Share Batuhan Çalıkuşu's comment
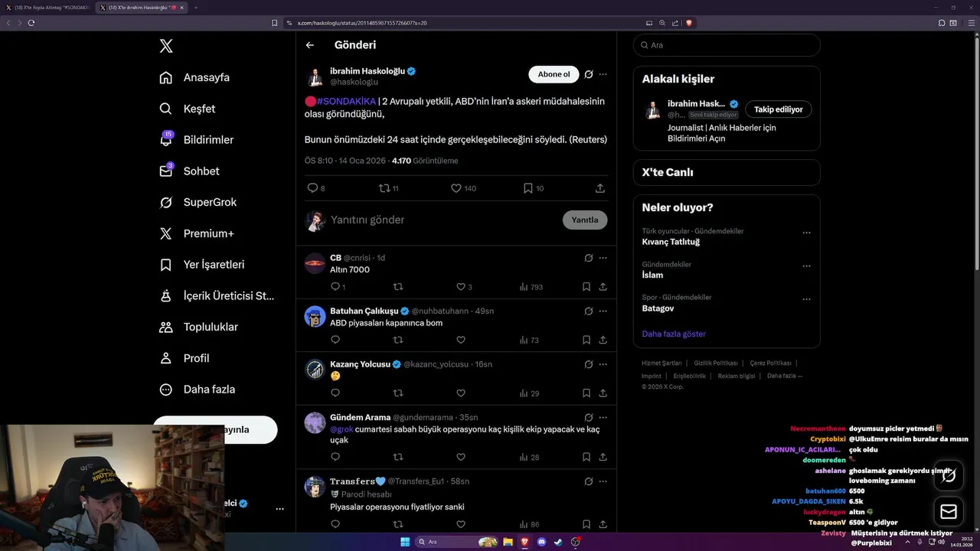Viewport: 980px width, 551px height. [x=603, y=341]
